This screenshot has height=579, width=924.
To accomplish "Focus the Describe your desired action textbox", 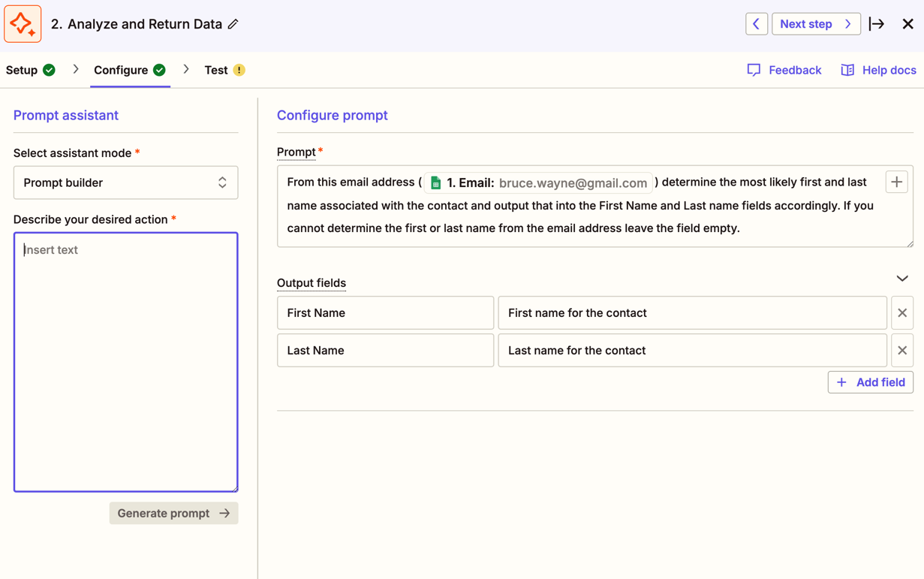I will tap(125, 362).
